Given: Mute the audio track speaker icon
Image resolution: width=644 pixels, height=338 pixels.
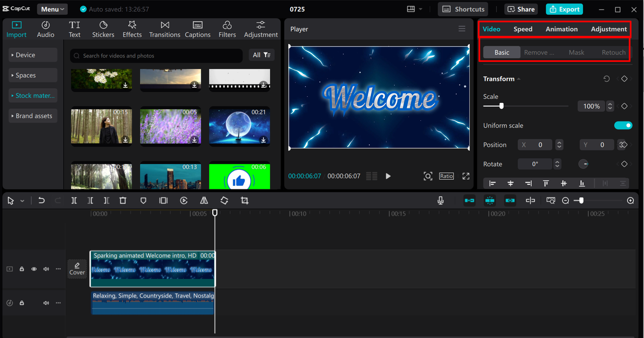Looking at the screenshot, I should coord(46,303).
